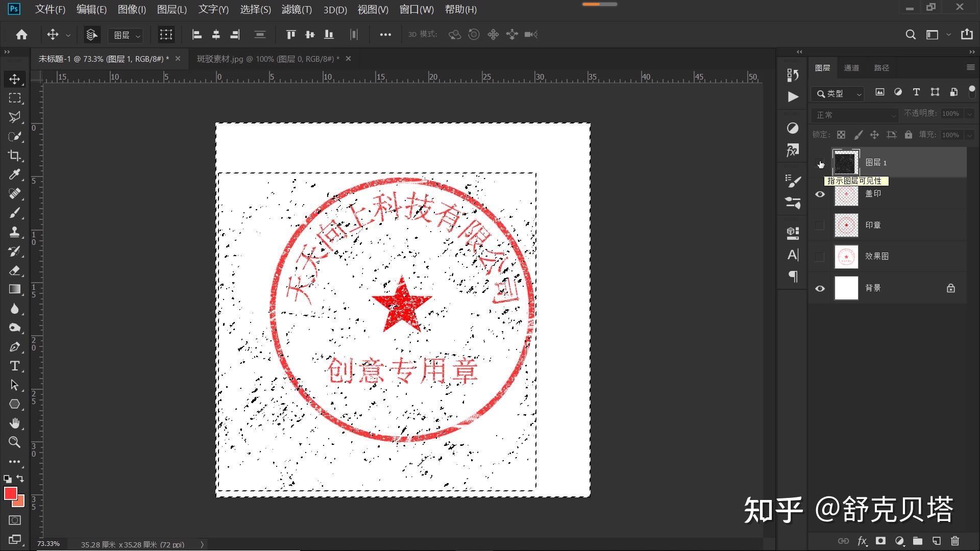Select the History Brush tool
The width and height of the screenshot is (980, 551).
(x=14, y=251)
